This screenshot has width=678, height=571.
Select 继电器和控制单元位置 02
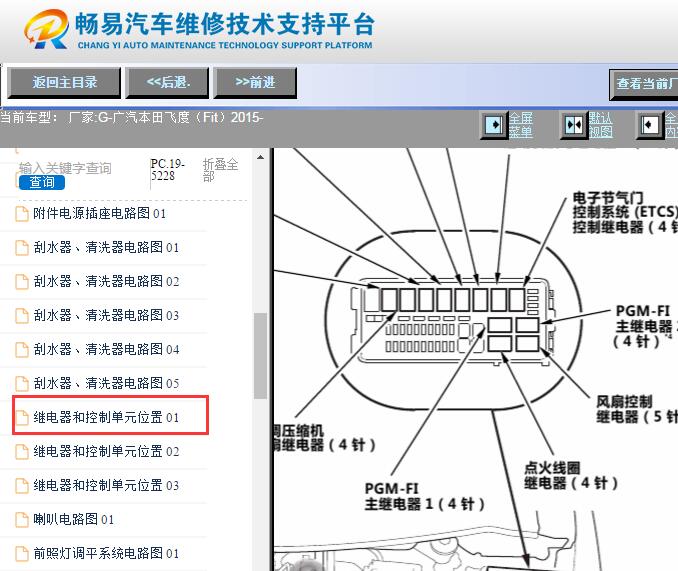tap(106, 451)
